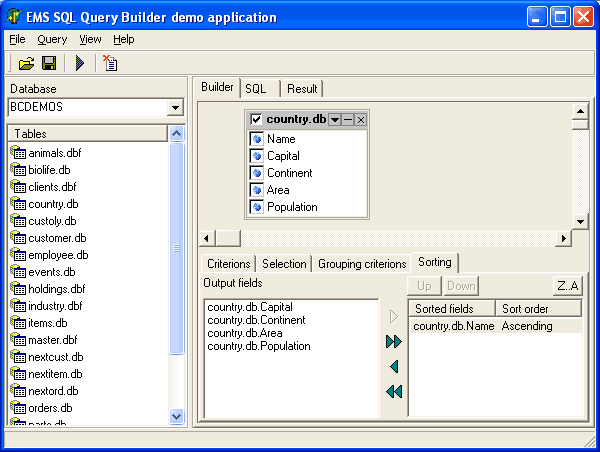Toggle the Continent field checkbox

(257, 173)
